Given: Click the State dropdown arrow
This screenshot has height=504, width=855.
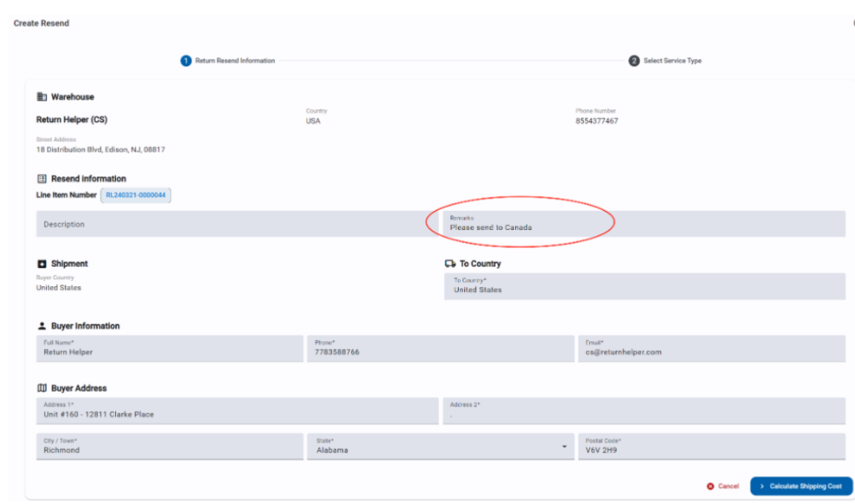Looking at the screenshot, I should click(x=564, y=447).
